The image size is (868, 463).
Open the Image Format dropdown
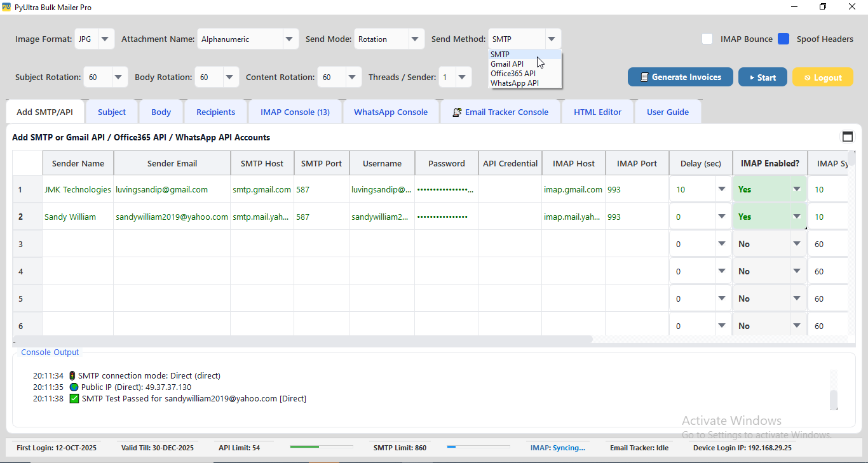(x=104, y=39)
